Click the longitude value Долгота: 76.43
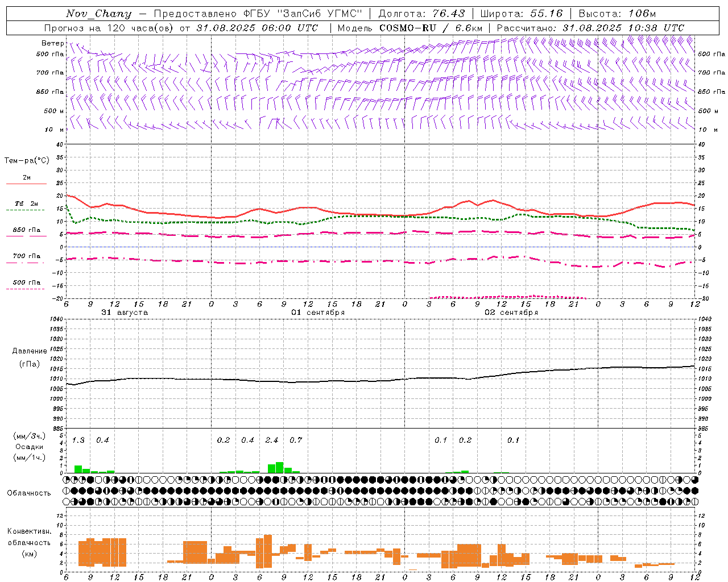The height and width of the screenshot is (582, 728). (x=421, y=14)
